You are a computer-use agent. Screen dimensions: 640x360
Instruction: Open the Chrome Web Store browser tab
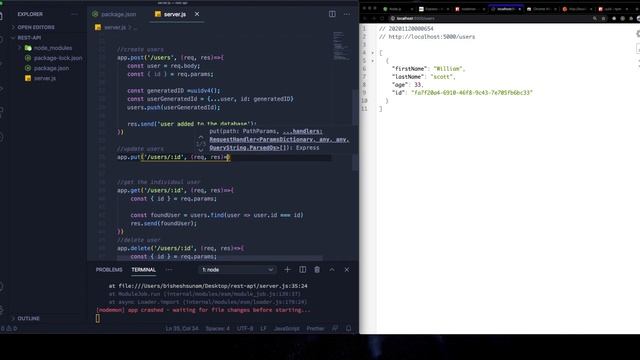[x=542, y=9]
